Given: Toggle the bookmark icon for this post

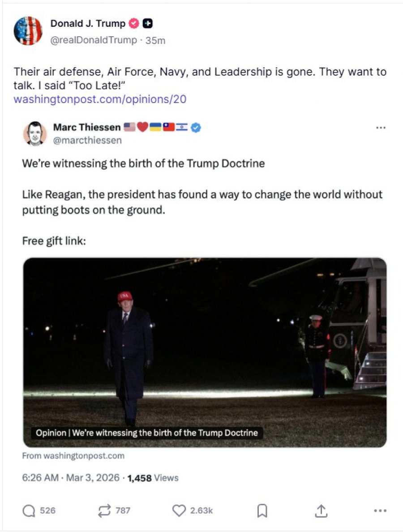Looking at the screenshot, I should click(x=262, y=511).
